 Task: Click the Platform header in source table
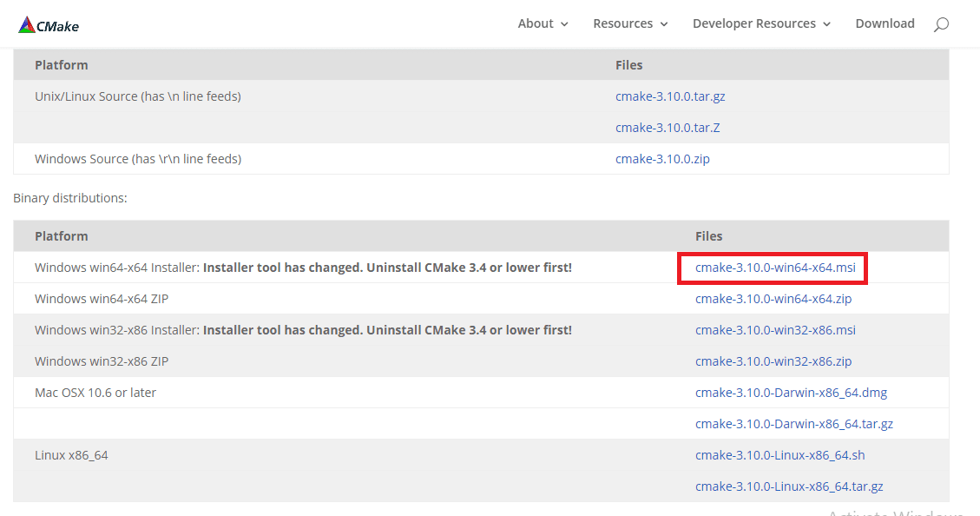pos(62,65)
